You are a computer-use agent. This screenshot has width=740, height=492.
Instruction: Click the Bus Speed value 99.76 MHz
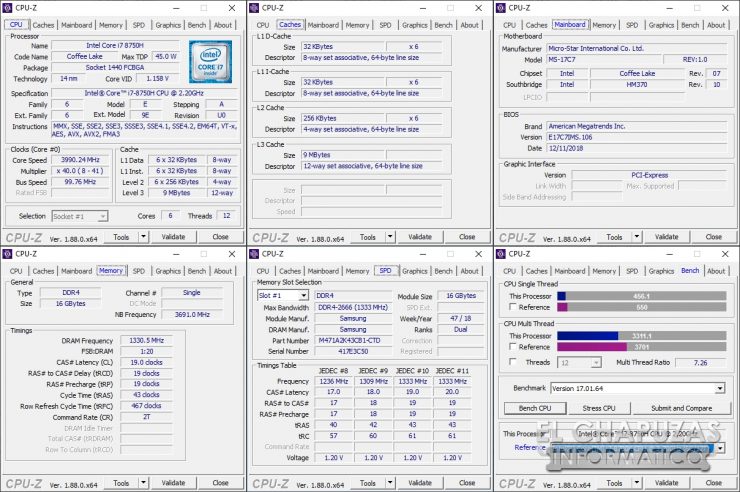(x=80, y=182)
